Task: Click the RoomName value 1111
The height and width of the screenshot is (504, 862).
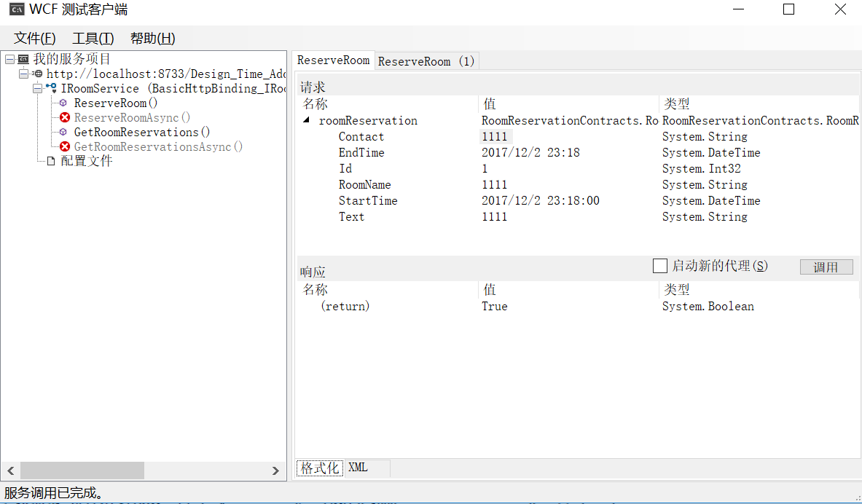Action: (494, 185)
